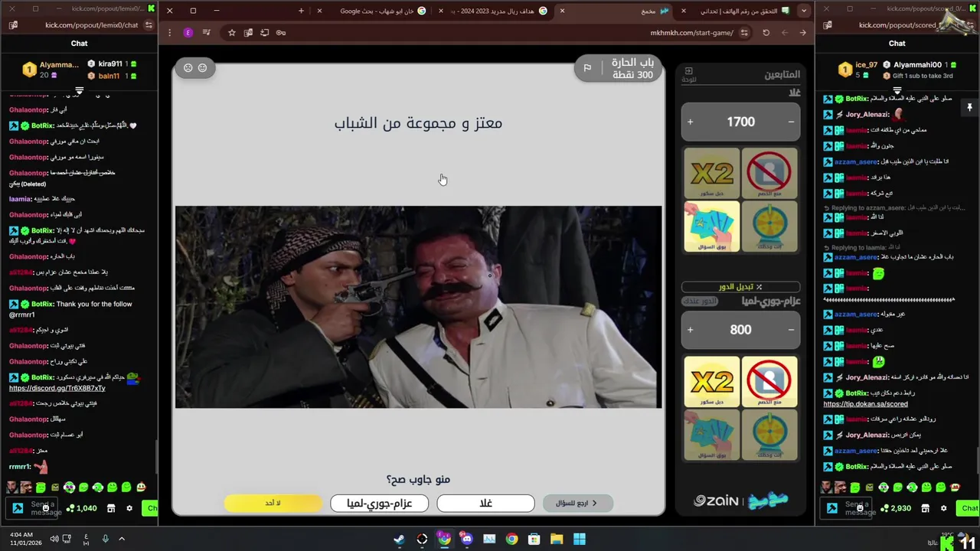The image size is (980, 551).
Task: Click the taskbar microphone icon
Action: (x=105, y=540)
